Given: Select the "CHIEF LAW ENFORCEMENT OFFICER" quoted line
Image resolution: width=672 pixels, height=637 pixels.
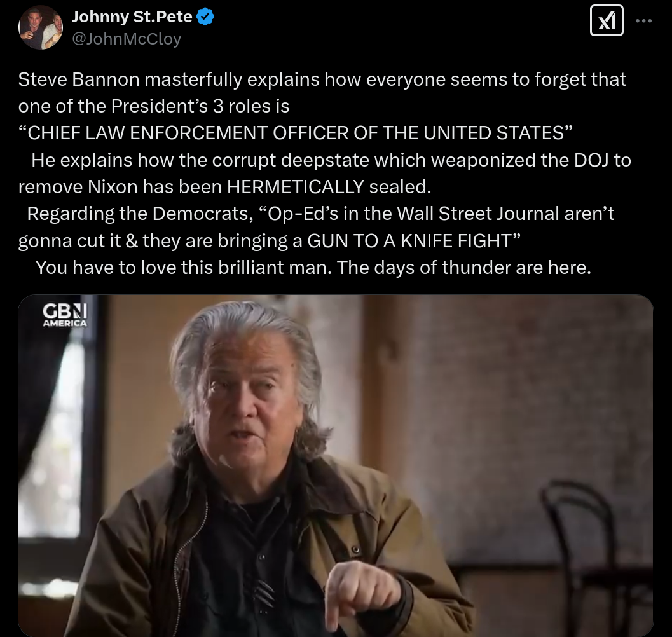Looking at the screenshot, I should (x=296, y=133).
